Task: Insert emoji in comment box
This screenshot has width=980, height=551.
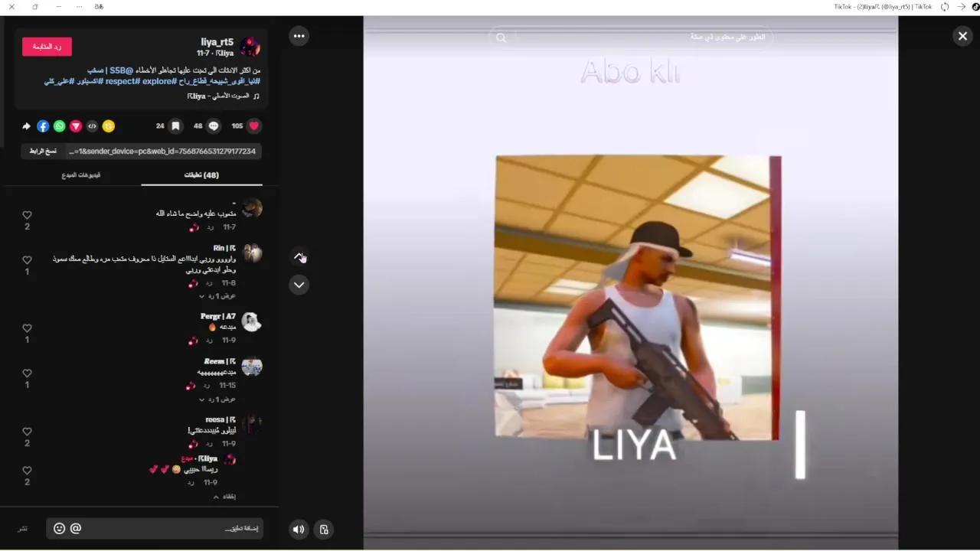Action: point(59,528)
